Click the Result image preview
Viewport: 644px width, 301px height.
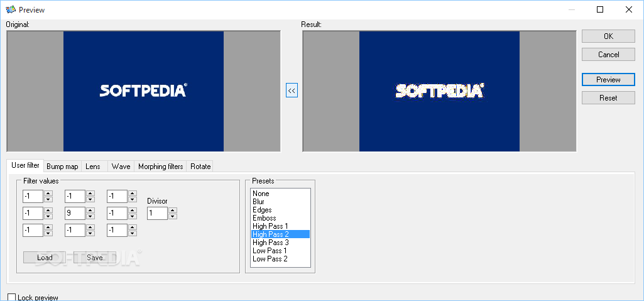pos(439,91)
